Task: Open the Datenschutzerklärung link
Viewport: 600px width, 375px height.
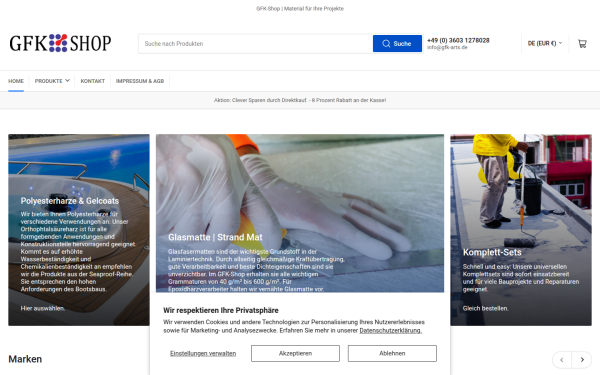Action: pyautogui.click(x=391, y=330)
